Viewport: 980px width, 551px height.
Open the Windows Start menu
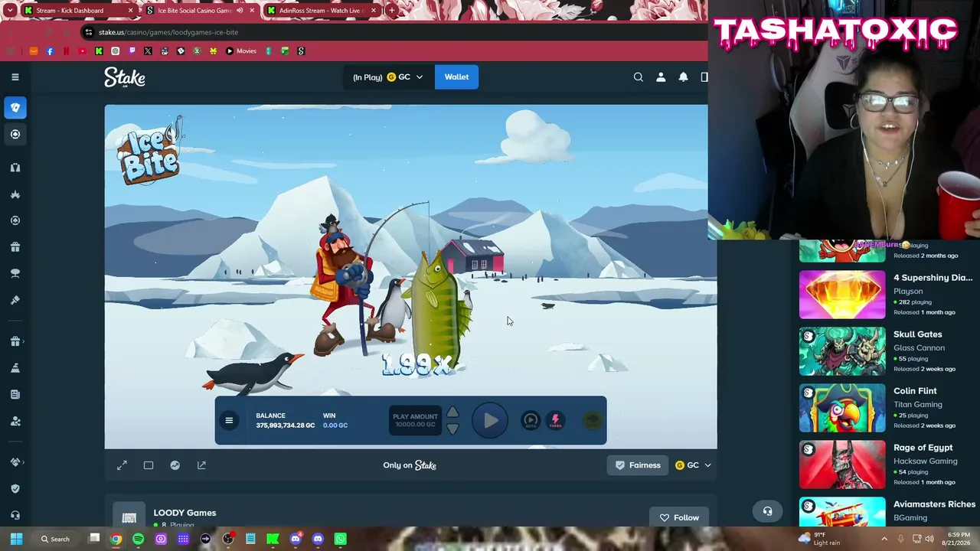click(16, 539)
